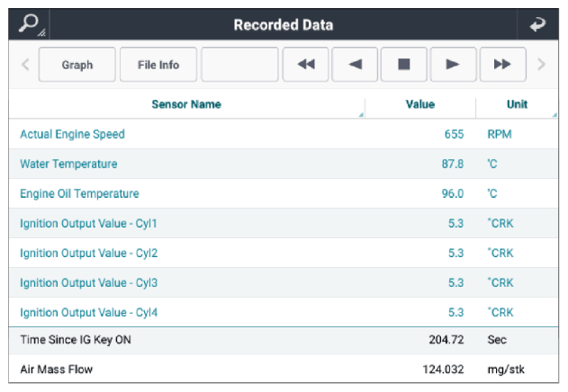Click the Unit column header

(x=517, y=104)
